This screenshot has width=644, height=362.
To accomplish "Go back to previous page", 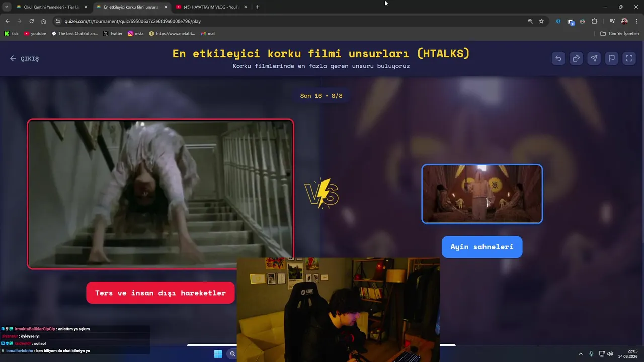I will (x=7, y=21).
